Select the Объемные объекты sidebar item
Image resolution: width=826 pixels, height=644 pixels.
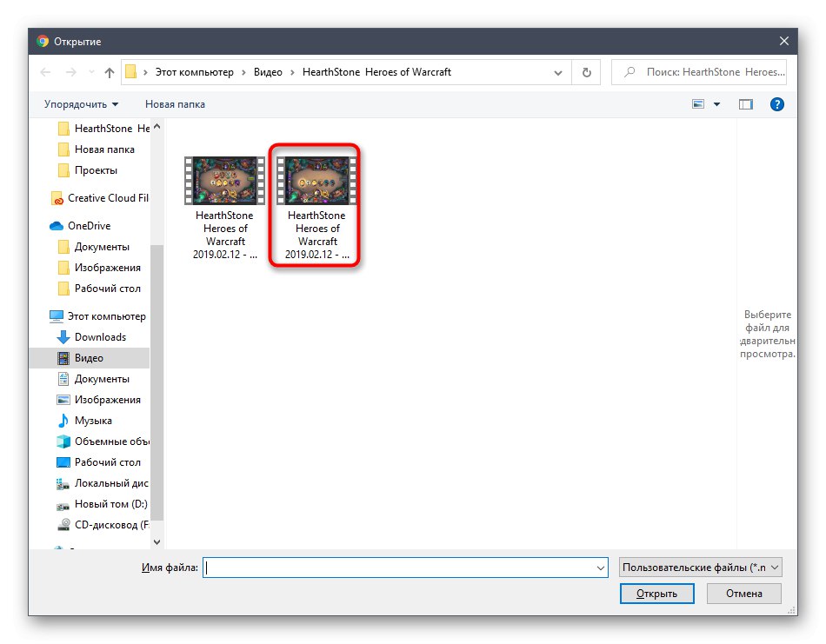click(x=108, y=441)
